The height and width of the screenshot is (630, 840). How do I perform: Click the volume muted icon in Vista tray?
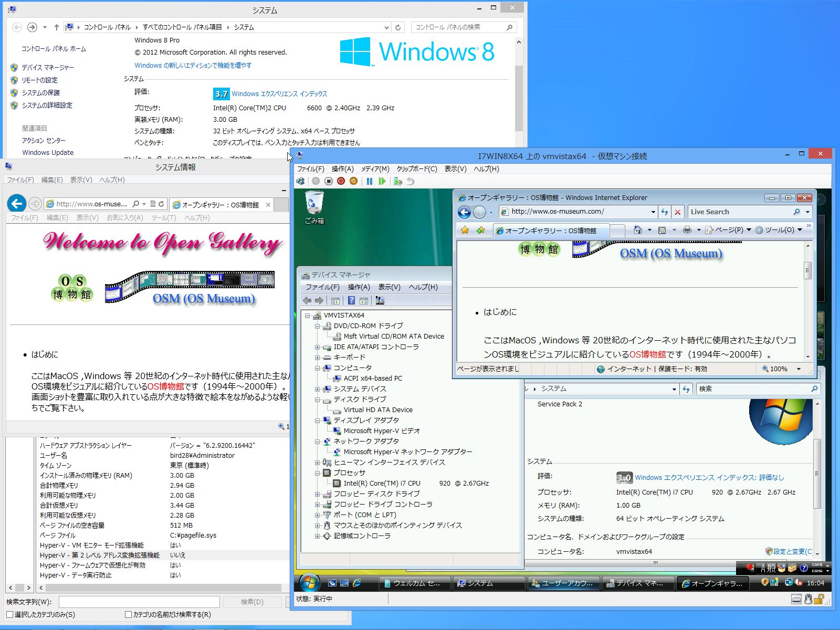point(799,583)
